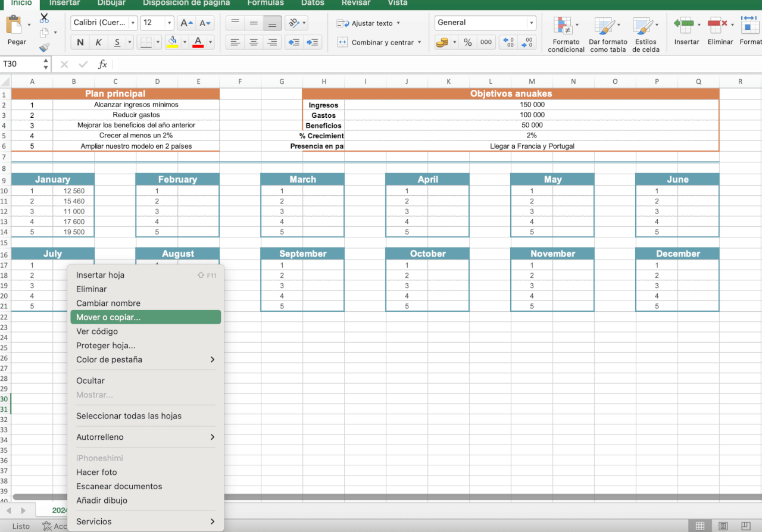The image size is (762, 532).
Task: Click the text orientation icon
Action: tap(293, 23)
